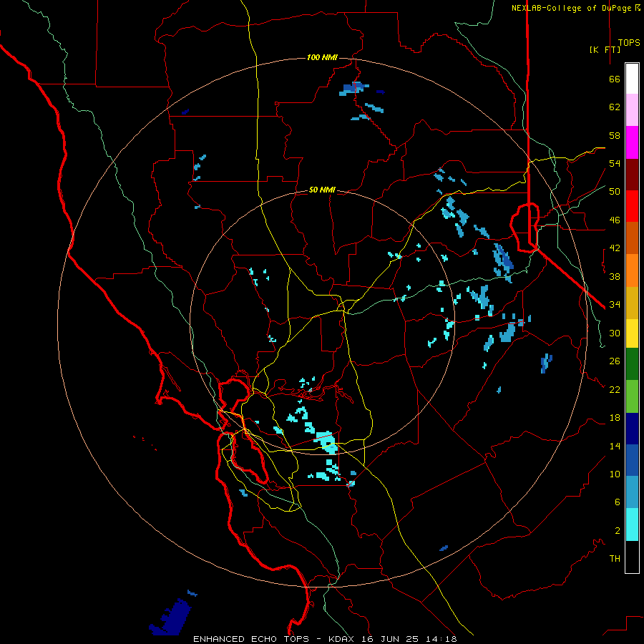
Task: Click the 50 NMI range ring label
Action: pyautogui.click(x=322, y=190)
